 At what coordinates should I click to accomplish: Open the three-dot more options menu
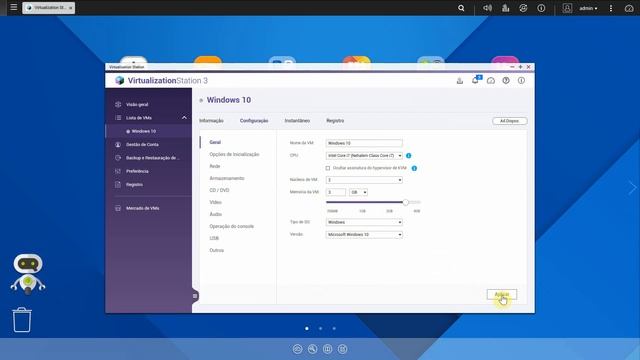click(x=611, y=8)
